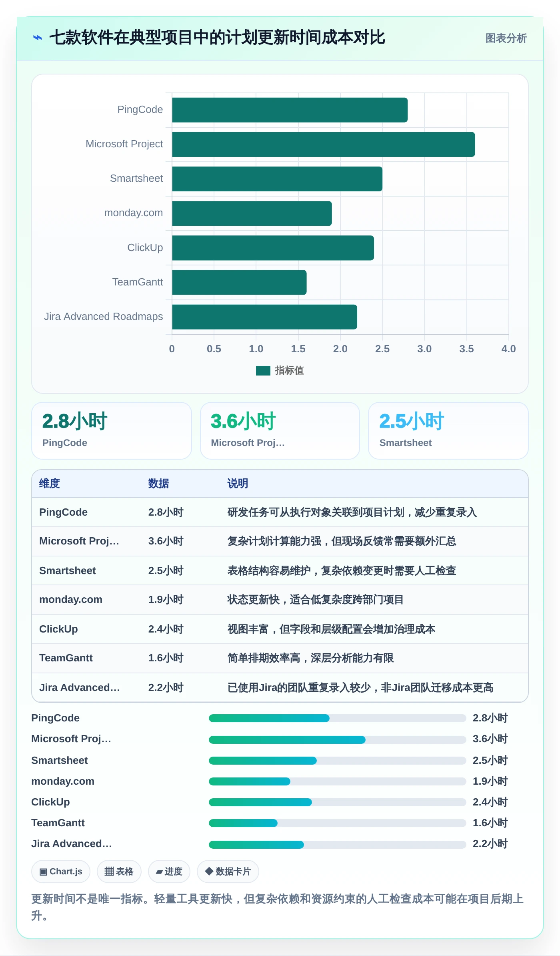Click the Jira Advanced Roadmaps axis label
Viewport: 560px width, 956px height.
(104, 317)
